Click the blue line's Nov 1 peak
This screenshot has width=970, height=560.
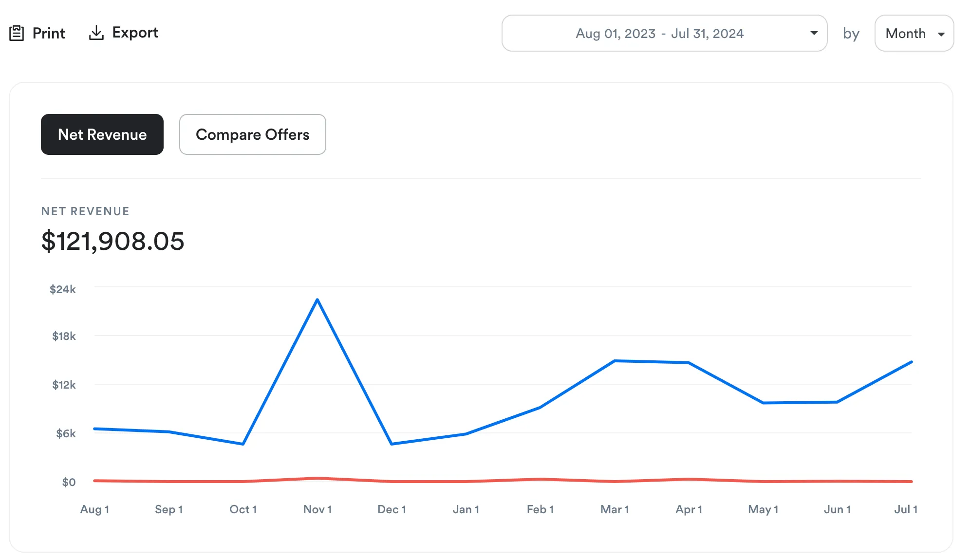point(317,300)
